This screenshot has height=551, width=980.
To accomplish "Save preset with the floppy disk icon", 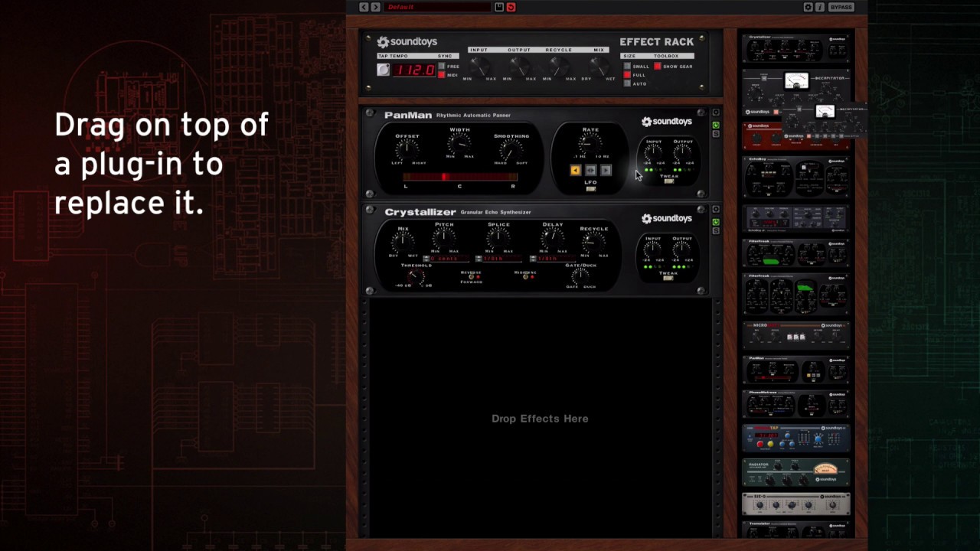I will (x=499, y=7).
